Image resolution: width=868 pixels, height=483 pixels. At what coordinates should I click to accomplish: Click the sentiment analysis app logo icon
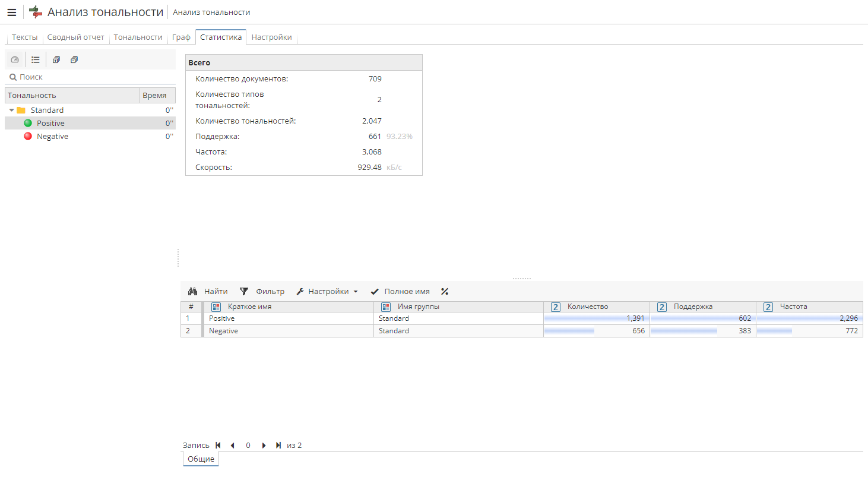36,12
